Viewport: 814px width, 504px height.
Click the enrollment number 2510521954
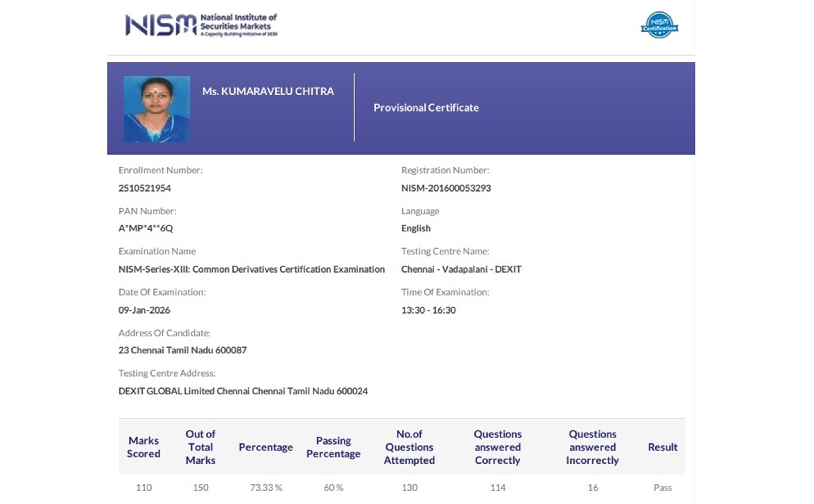click(x=144, y=188)
